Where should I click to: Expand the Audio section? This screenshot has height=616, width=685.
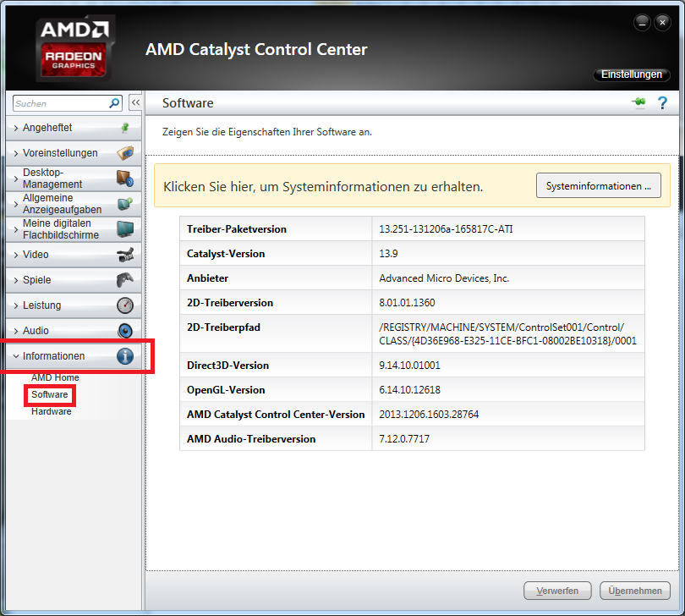[74, 331]
